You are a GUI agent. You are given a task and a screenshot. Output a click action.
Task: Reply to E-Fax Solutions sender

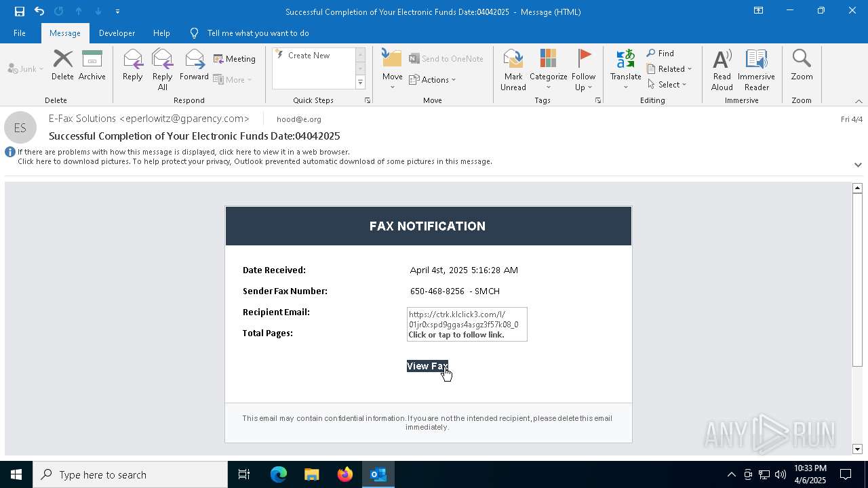pyautogui.click(x=133, y=65)
